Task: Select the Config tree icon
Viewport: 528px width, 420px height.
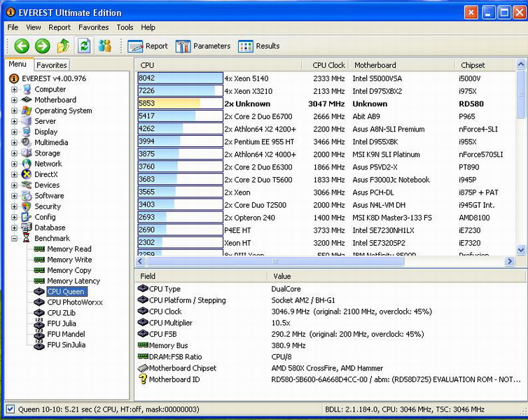Action: pyautogui.click(x=27, y=217)
